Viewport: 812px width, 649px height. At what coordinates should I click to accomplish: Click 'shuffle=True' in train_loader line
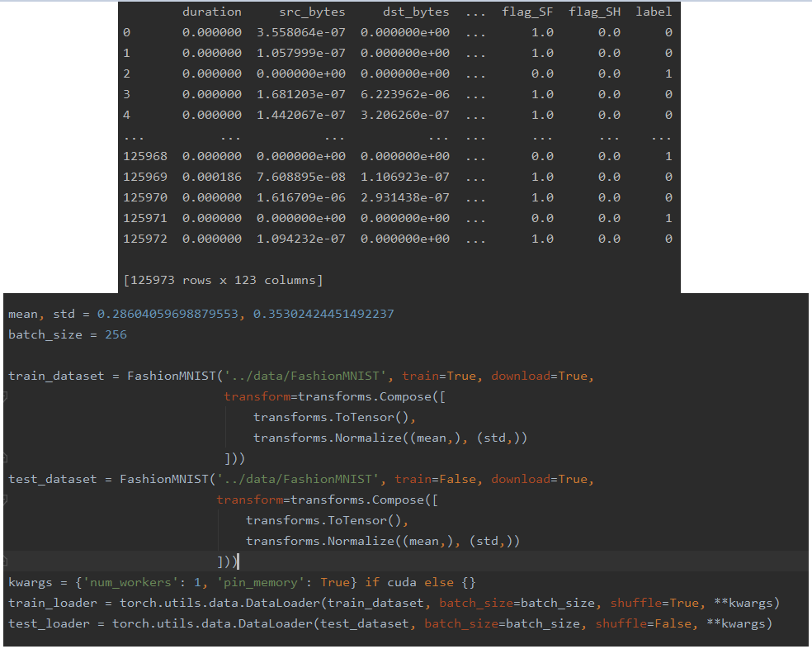coord(654,604)
